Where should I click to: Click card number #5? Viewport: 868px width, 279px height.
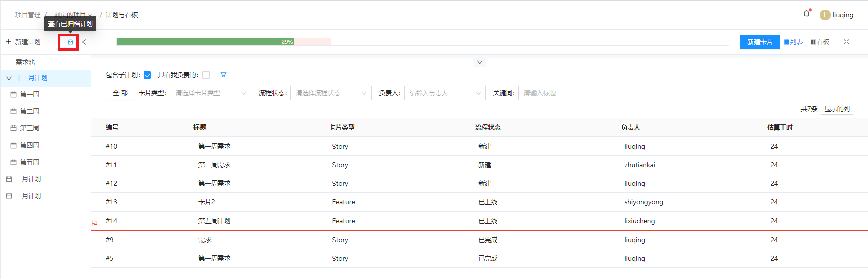tap(109, 258)
